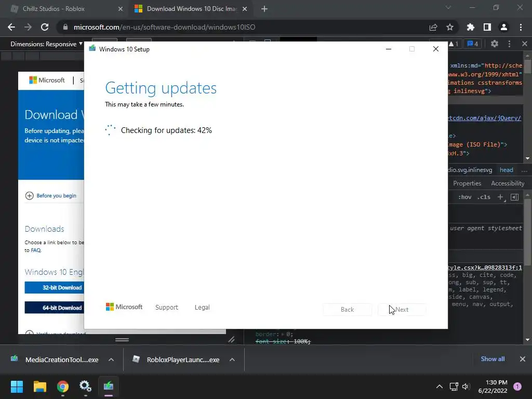The image size is (532, 399).
Task: Open volume control in tray
Action: (466, 387)
